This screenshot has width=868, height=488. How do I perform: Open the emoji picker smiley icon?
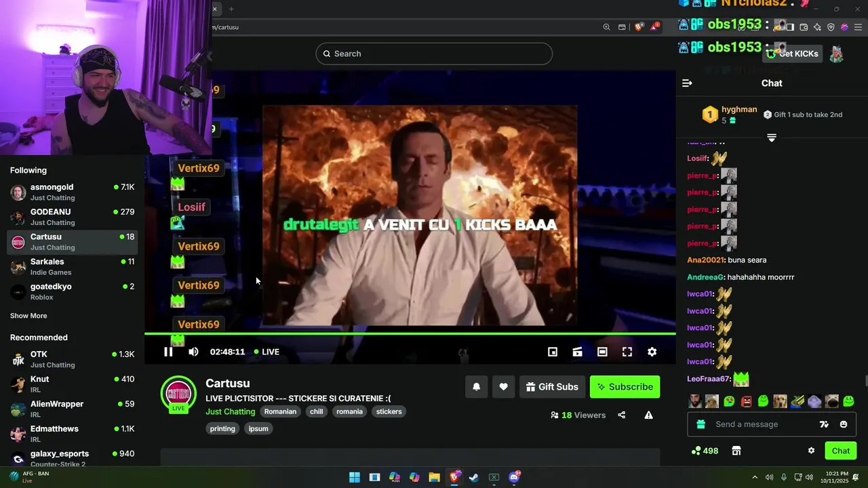point(844,424)
